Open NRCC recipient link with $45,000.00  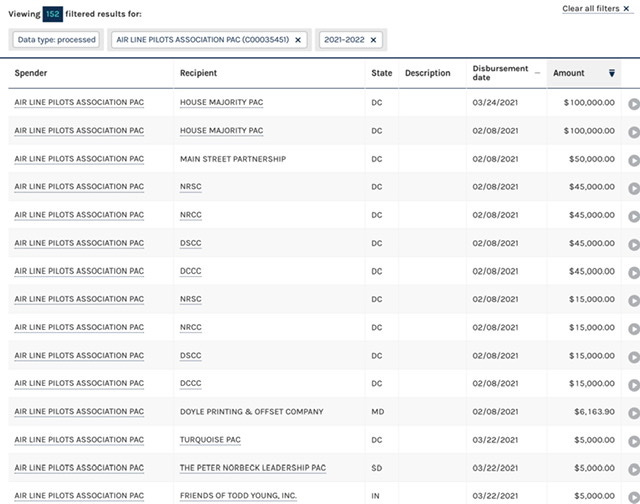191,215
